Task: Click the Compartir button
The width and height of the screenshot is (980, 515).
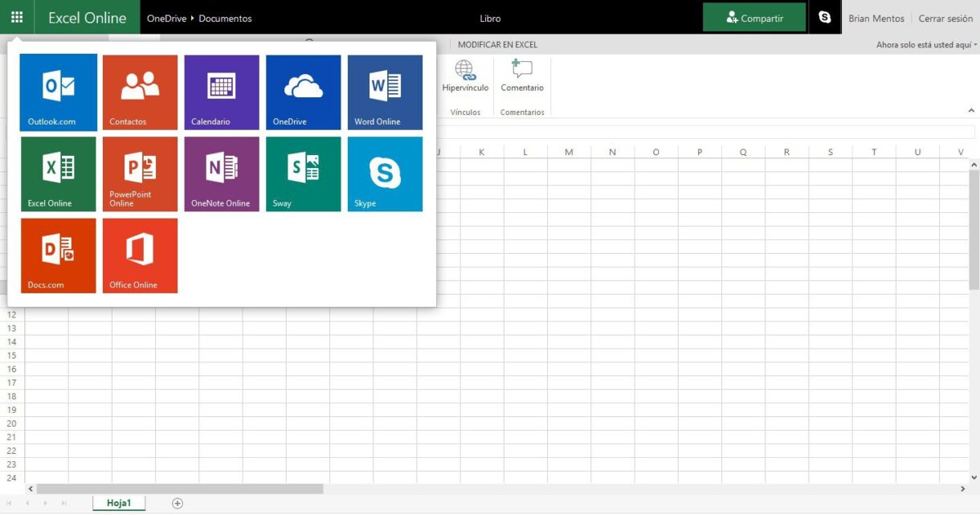Action: point(754,18)
